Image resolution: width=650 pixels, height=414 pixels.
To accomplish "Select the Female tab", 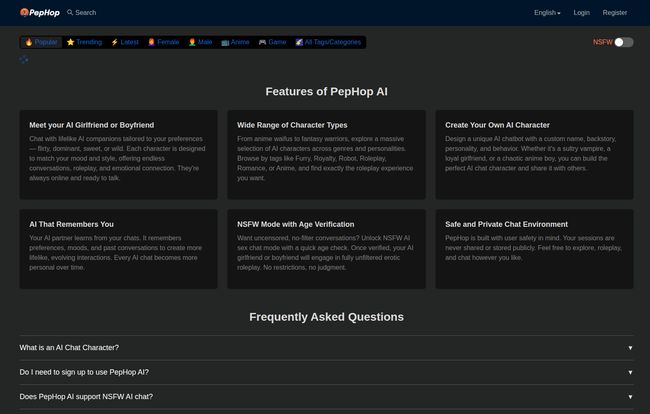I will point(164,42).
